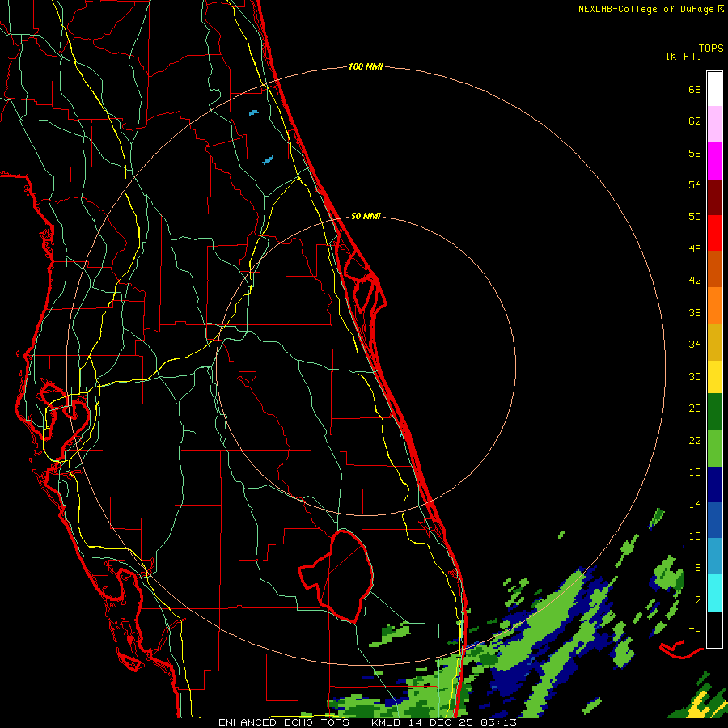Click the medium blue 18 kft swatch
Viewport: 728px width, 728px height.
coord(714,520)
